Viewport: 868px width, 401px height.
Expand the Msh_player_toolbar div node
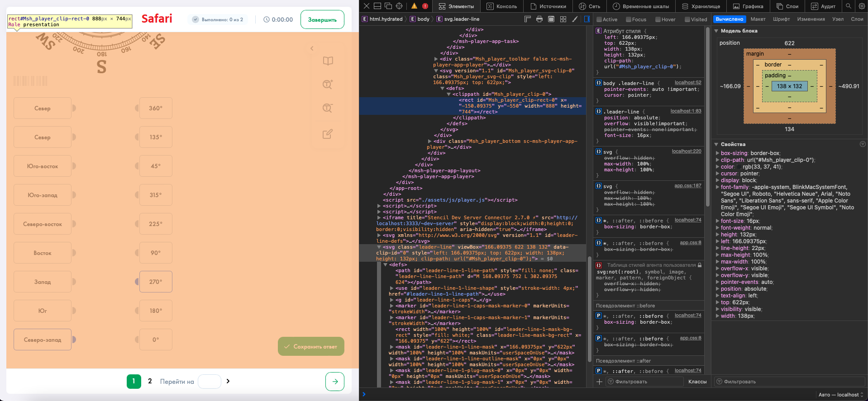[x=436, y=59]
